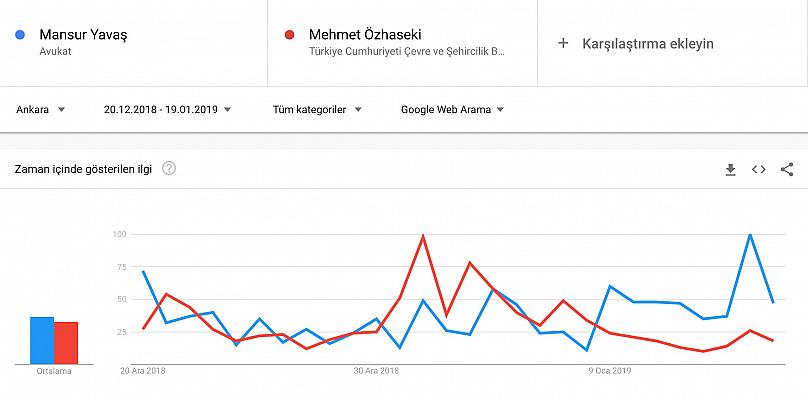Screen dimensions: 808x402
Task: Select the Mansur Yavaş search term
Action: point(83,35)
